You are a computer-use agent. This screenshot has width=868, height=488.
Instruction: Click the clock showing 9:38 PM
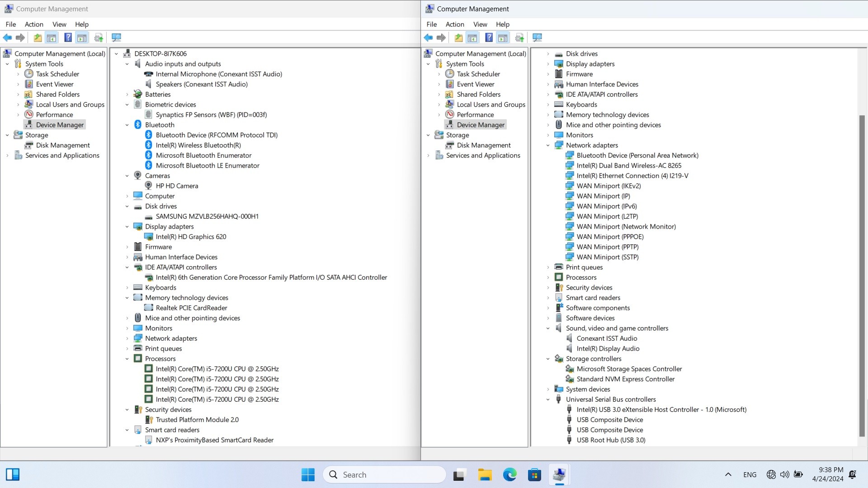pyautogui.click(x=831, y=470)
